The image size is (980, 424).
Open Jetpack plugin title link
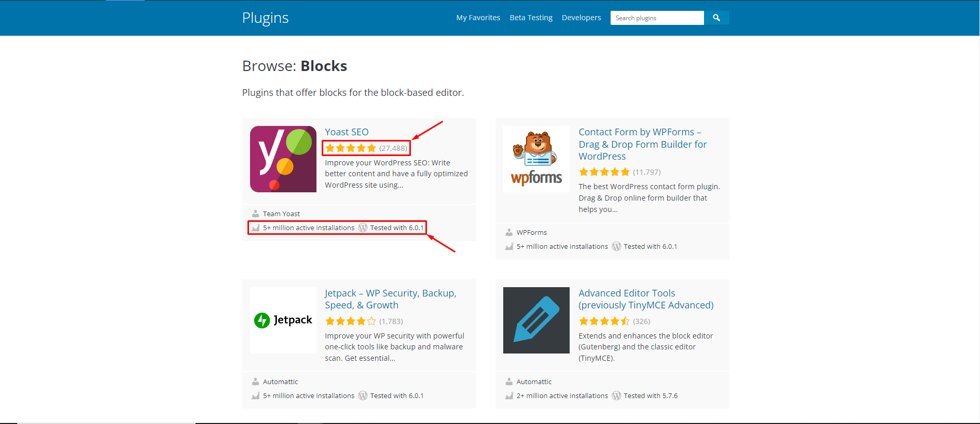(391, 299)
